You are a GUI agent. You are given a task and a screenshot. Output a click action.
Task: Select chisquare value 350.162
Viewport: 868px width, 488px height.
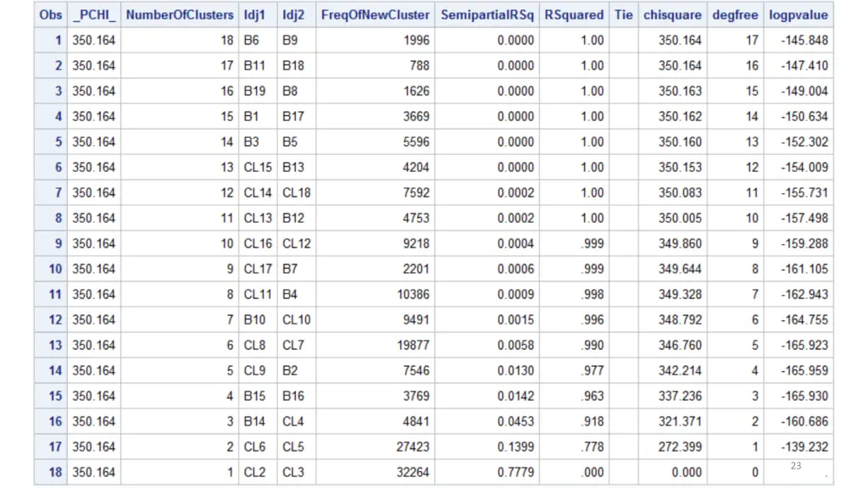pyautogui.click(x=680, y=117)
